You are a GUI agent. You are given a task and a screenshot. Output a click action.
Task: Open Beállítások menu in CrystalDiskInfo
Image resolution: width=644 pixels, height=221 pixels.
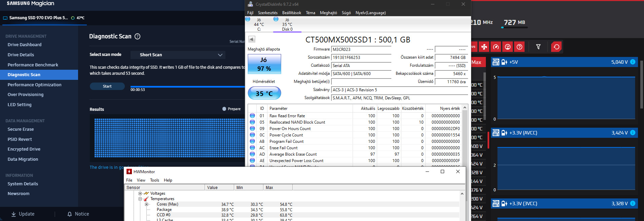tap(292, 13)
